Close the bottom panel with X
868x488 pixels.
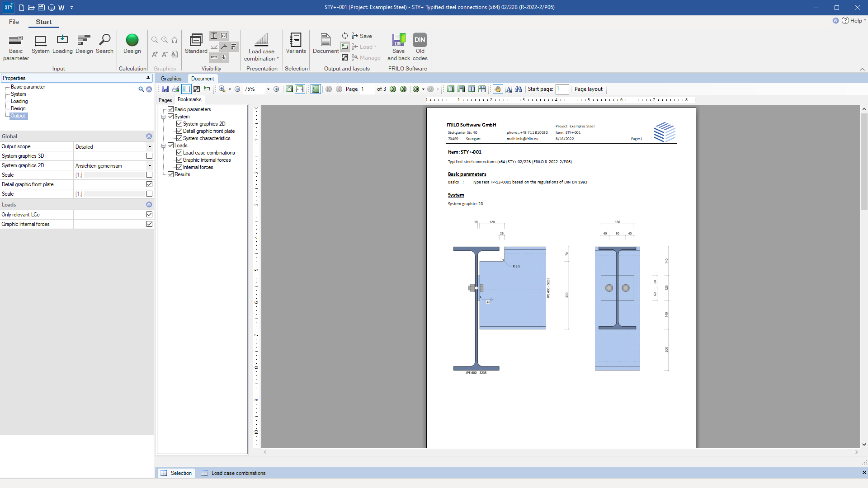click(x=864, y=473)
